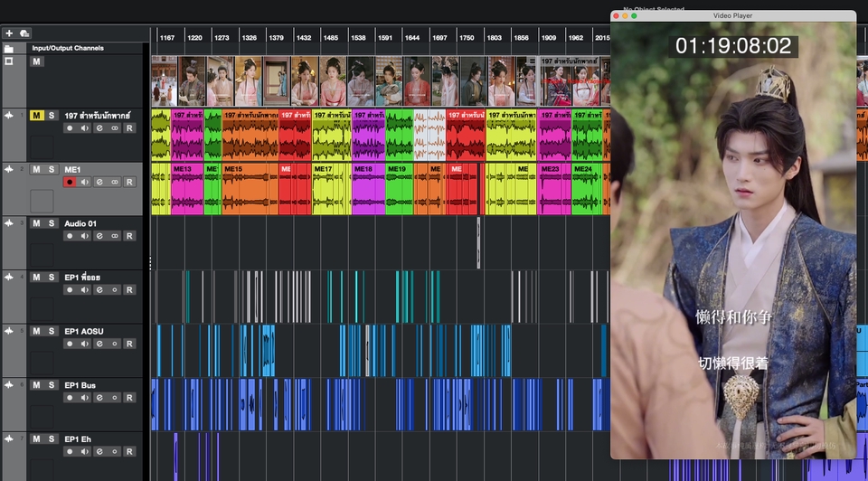Record-enable the EP1 AOSU track
This screenshot has width=868, height=481.
point(70,344)
